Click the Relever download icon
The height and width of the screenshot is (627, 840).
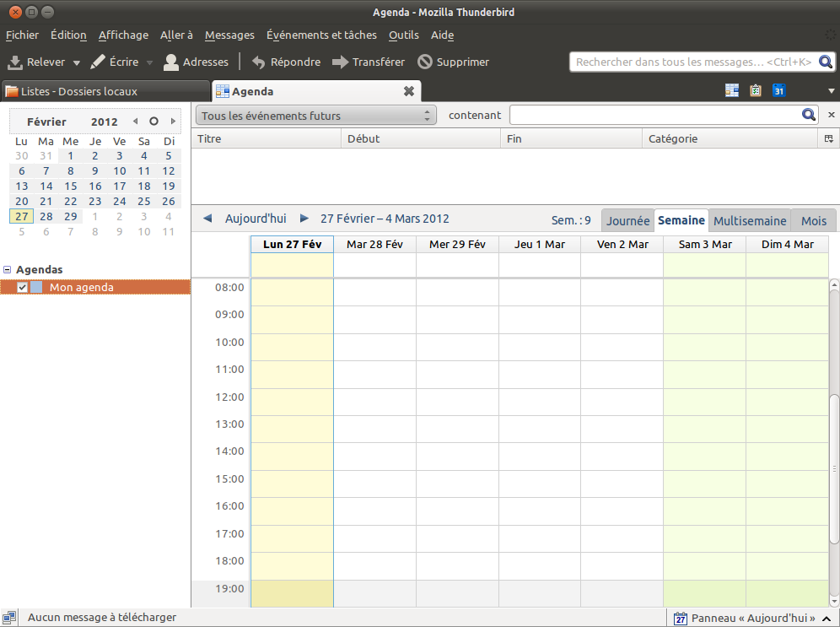point(15,62)
